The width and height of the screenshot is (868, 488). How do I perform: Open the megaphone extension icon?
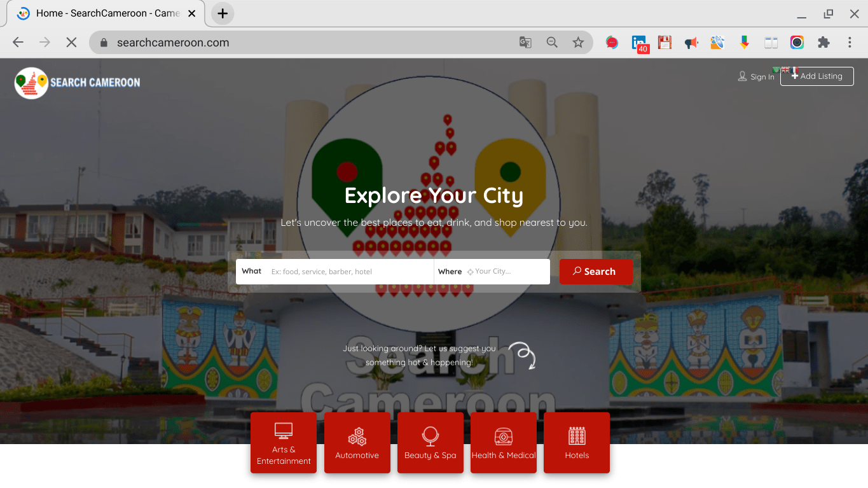tap(691, 43)
